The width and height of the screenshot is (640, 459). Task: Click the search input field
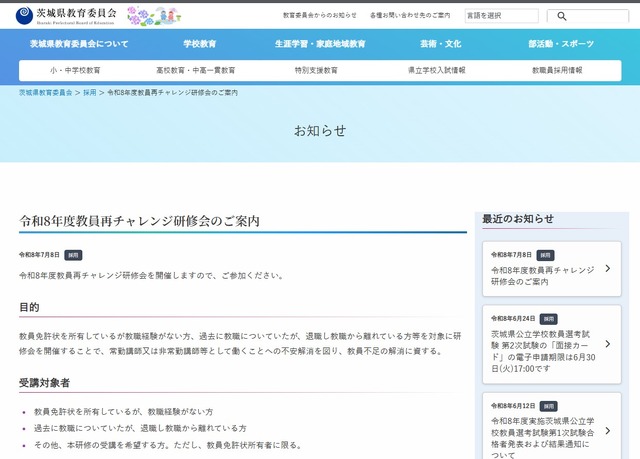coord(588,16)
